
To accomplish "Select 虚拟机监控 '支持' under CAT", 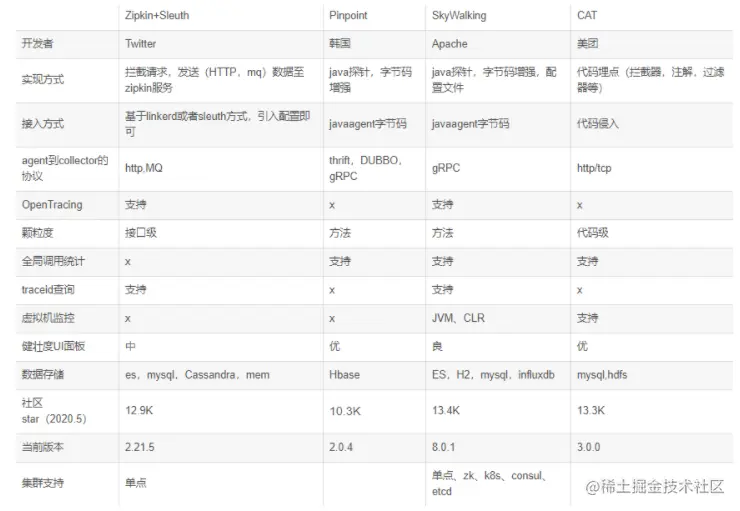I will (x=587, y=318).
